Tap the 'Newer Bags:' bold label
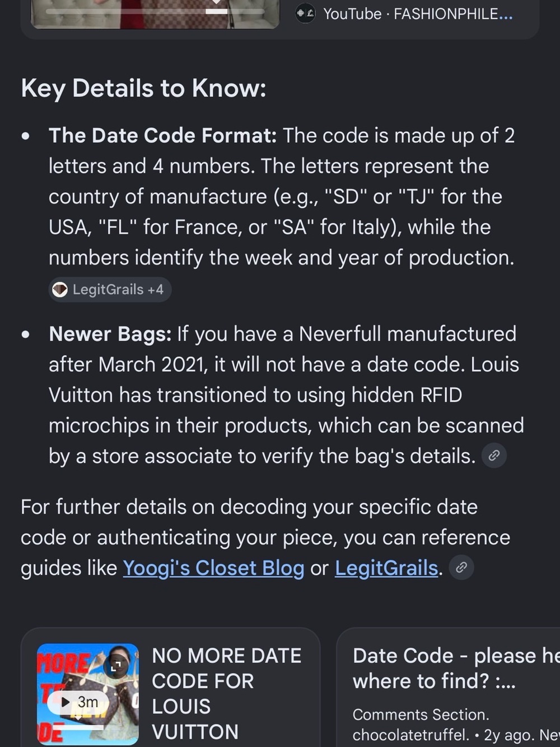 click(x=110, y=334)
